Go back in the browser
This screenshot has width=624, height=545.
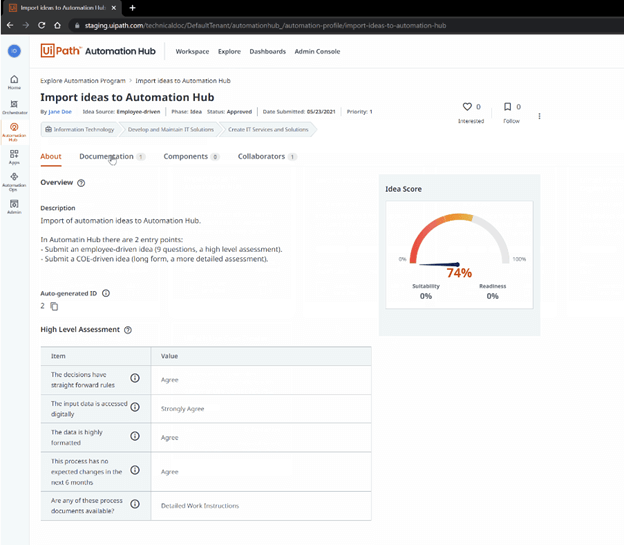(10, 25)
